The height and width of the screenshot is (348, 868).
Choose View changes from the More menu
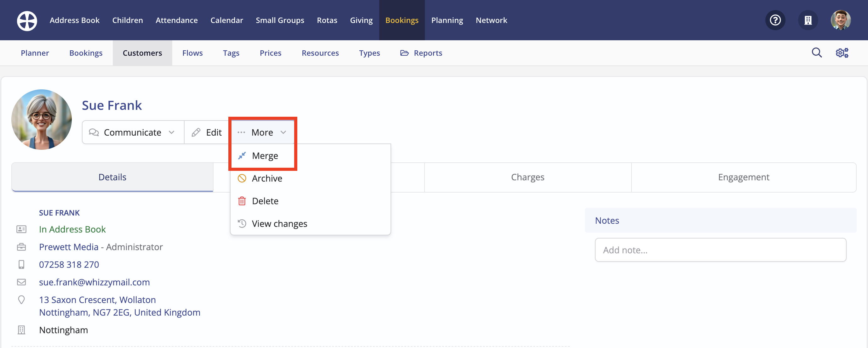point(310,223)
